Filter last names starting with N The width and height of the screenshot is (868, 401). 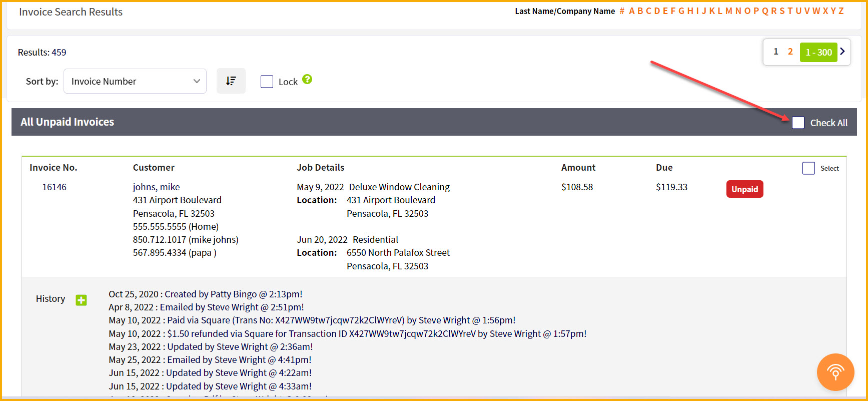pyautogui.click(x=738, y=11)
